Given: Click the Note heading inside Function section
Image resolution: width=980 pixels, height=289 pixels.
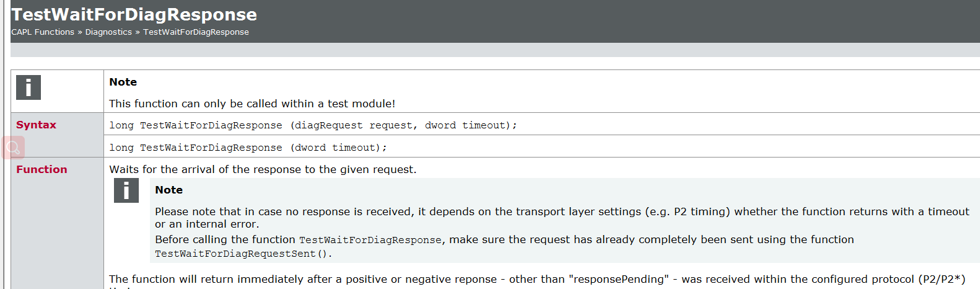Looking at the screenshot, I should tap(168, 190).
